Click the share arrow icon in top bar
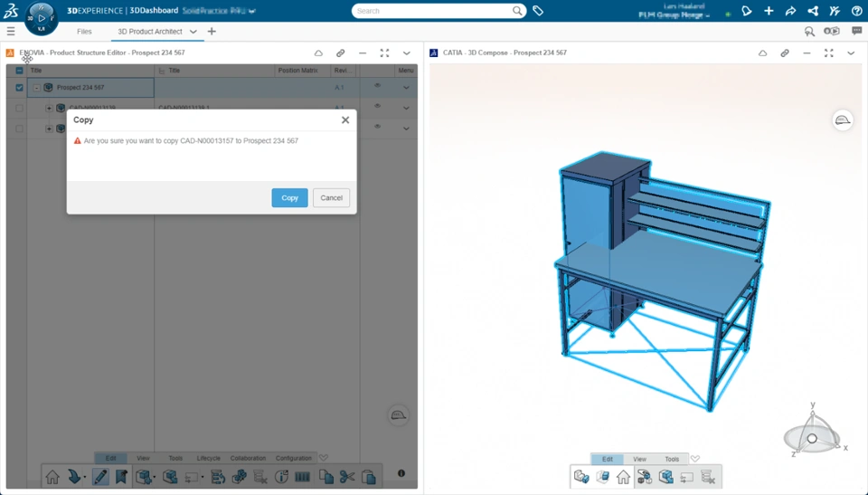 790,11
